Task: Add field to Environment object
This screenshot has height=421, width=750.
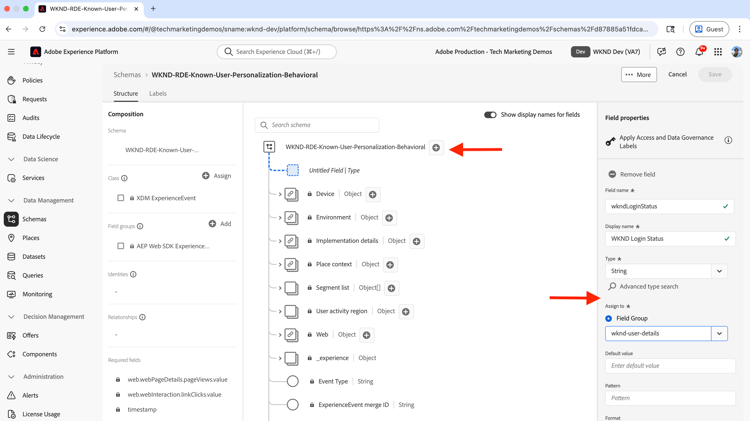Action: (x=389, y=218)
